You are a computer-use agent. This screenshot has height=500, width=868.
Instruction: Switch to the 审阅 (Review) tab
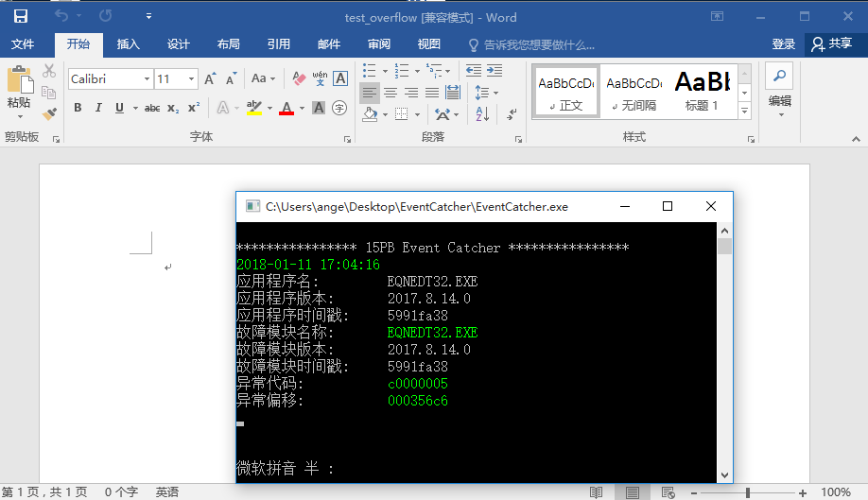tap(378, 44)
